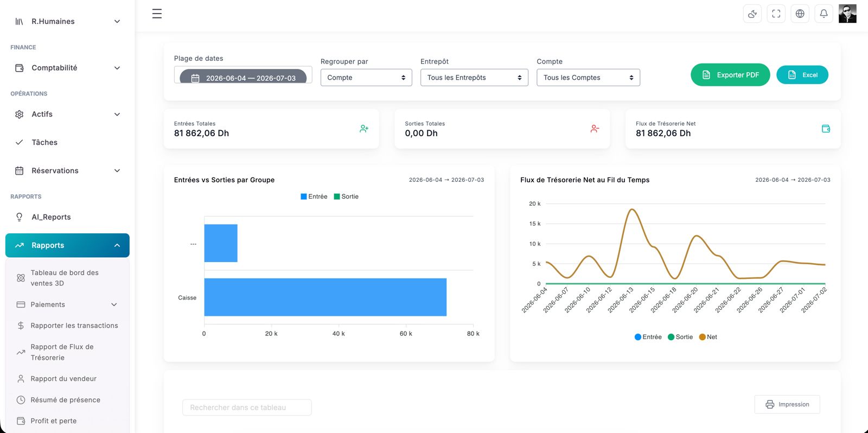Toggle Sortie series in line chart legend
868x433 pixels.
[x=680, y=337]
